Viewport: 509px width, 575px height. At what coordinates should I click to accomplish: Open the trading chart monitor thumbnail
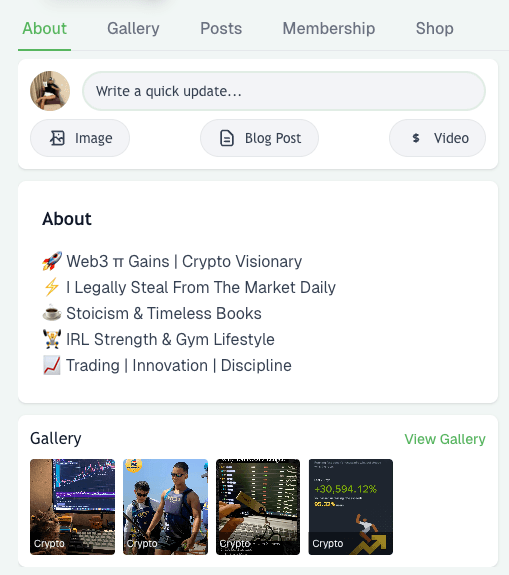[73, 507]
